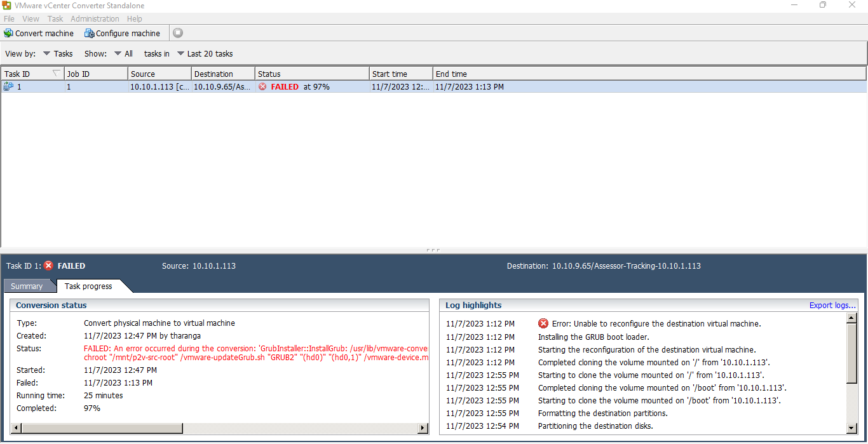Image resolution: width=868 pixels, height=444 pixels.
Task: Open the File menu
Action: [x=9, y=18]
